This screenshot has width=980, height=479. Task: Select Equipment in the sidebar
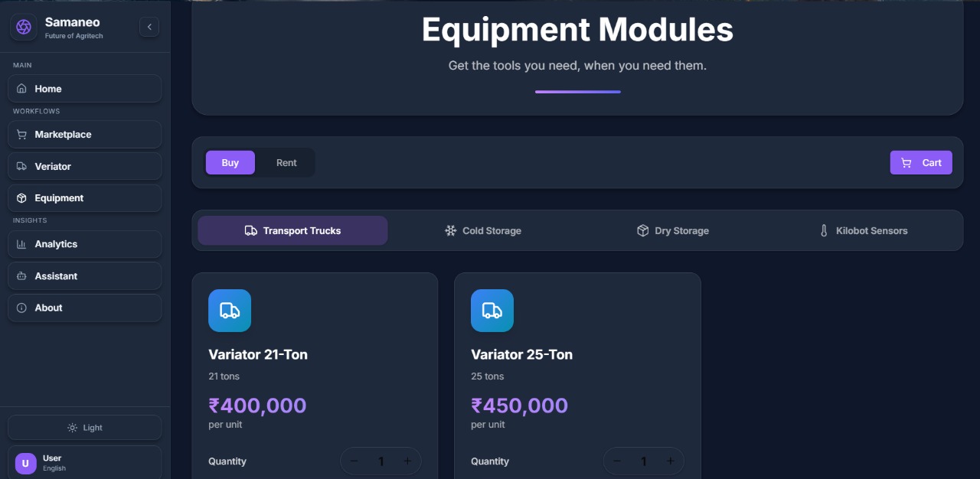pyautogui.click(x=85, y=198)
